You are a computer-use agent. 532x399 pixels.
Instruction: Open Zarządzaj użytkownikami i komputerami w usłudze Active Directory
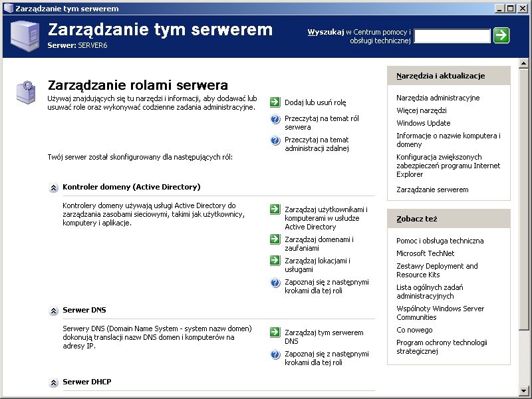pos(326,218)
